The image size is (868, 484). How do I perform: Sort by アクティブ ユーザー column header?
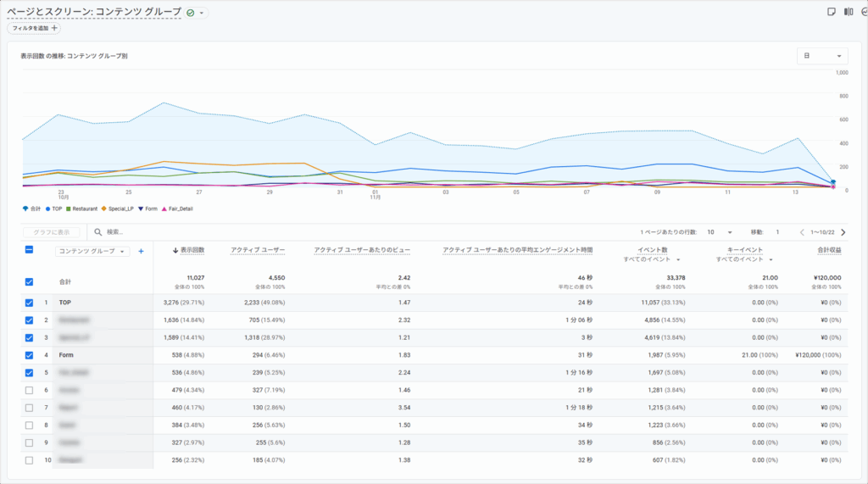point(257,250)
